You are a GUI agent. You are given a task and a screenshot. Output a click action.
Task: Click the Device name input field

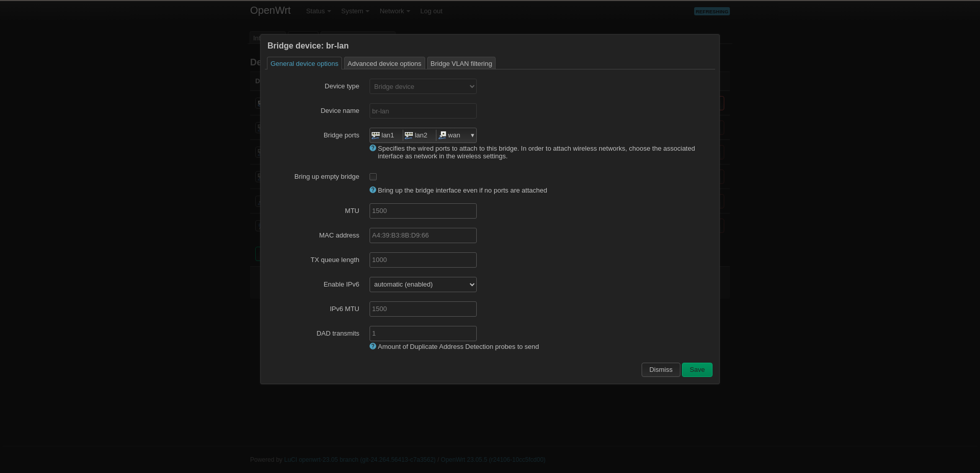[423, 111]
